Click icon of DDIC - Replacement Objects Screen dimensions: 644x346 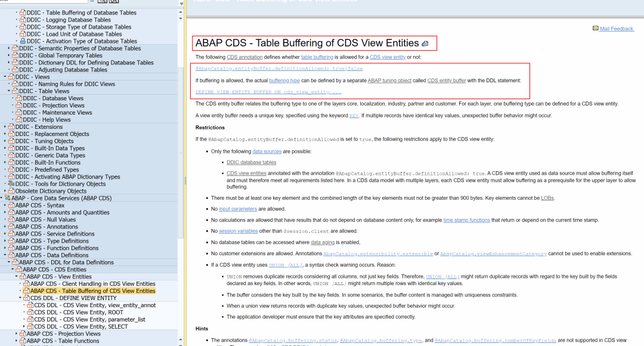point(11,134)
